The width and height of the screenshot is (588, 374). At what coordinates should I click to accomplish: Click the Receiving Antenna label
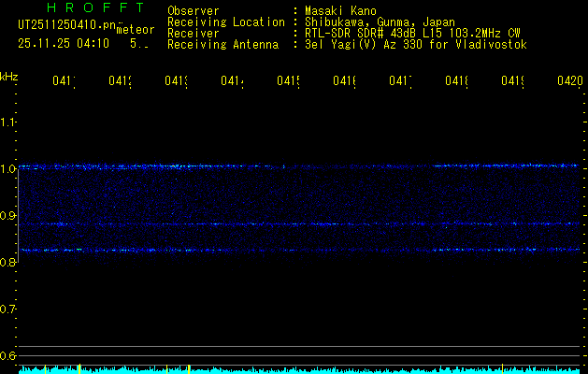(x=223, y=45)
